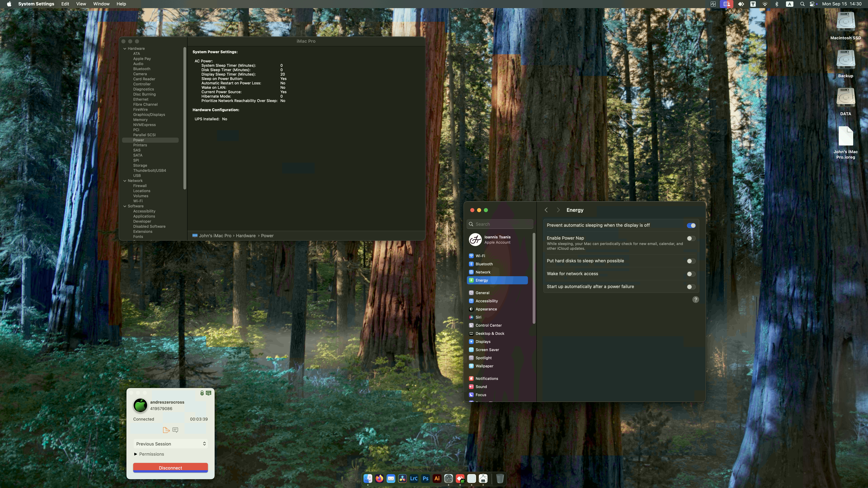Select the Wallpaper icon in Settings sidebar
The height and width of the screenshot is (488, 868).
471,366
